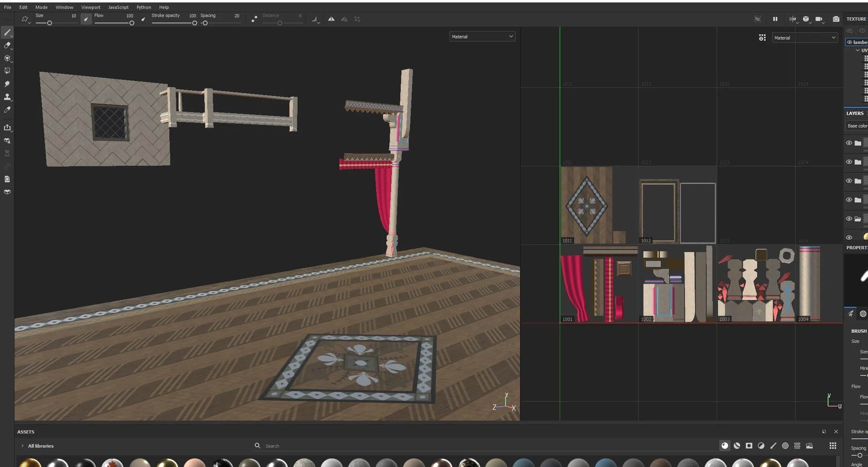868x467 pixels.
Task: Click the camera screenshot icon
Action: [x=836, y=19]
